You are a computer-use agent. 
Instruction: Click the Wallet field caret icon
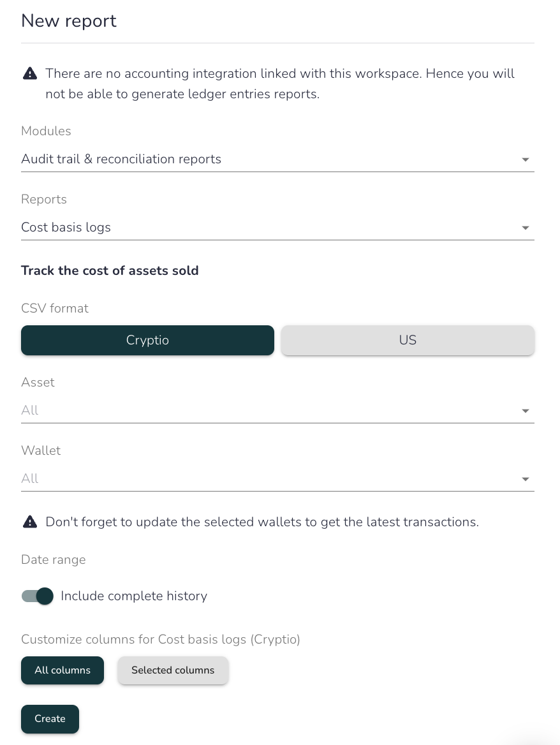[526, 480]
